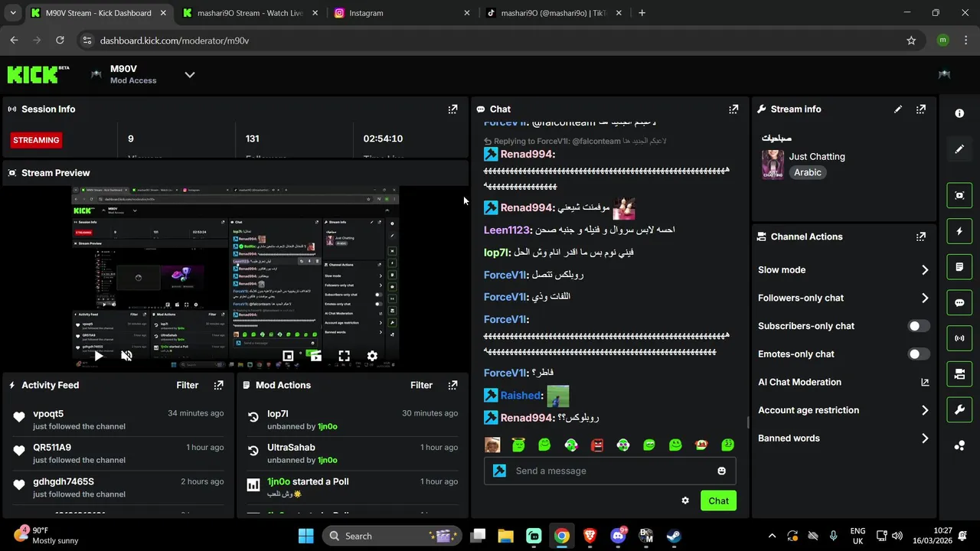
Task: Open Windows Start menu
Action: click(305, 536)
